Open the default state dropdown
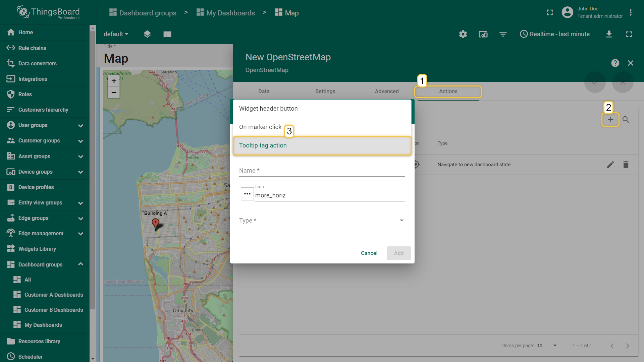Screen dimensions: 644x362 [116, 34]
